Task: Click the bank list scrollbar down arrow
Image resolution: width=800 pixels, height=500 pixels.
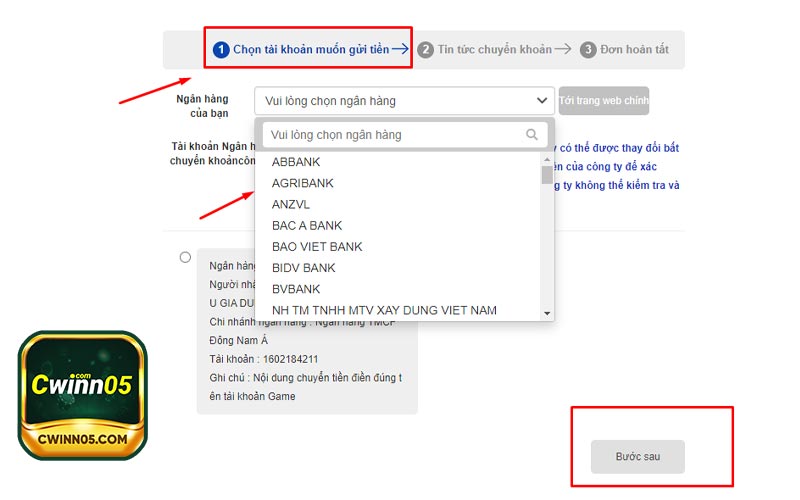Action: point(547,313)
